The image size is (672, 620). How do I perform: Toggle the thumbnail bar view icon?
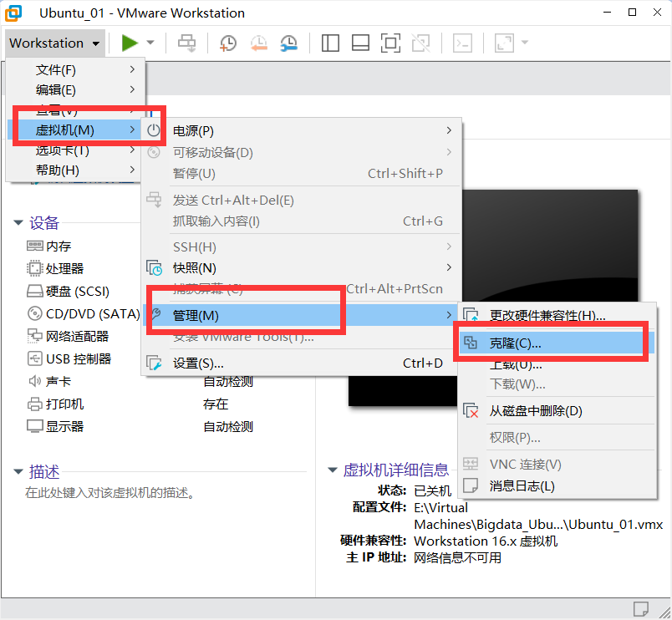pyautogui.click(x=360, y=43)
